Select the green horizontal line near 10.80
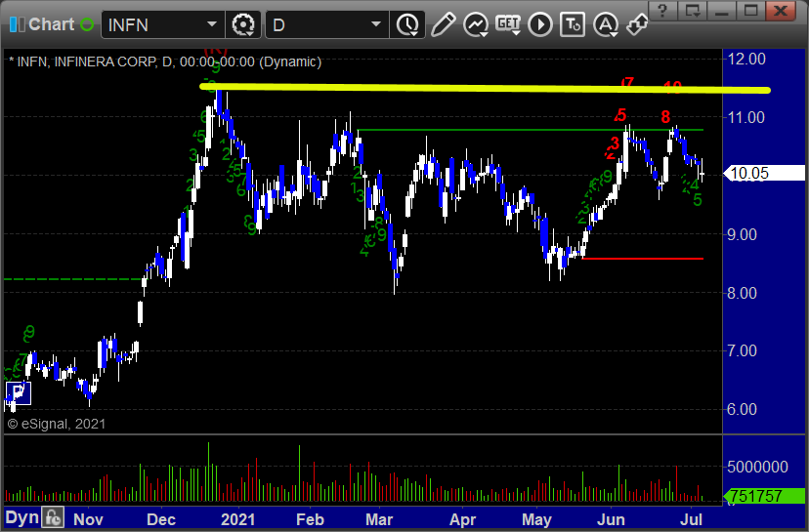This screenshot has height=532, width=809. 530,130
